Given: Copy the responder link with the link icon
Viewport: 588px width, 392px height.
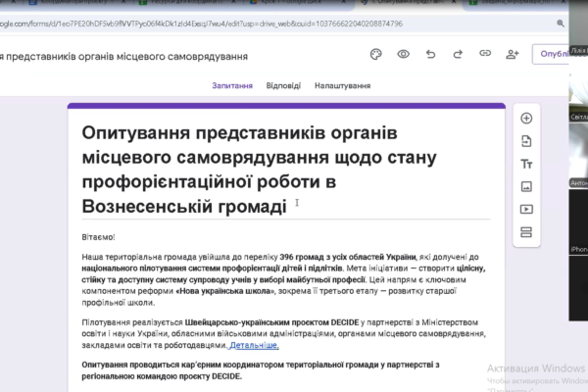Looking at the screenshot, I should 485,54.
